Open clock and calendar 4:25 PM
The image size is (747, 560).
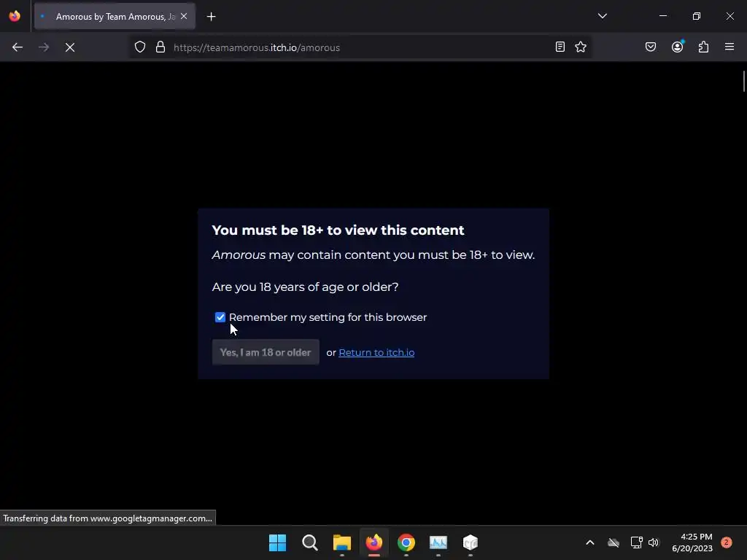[692, 542]
